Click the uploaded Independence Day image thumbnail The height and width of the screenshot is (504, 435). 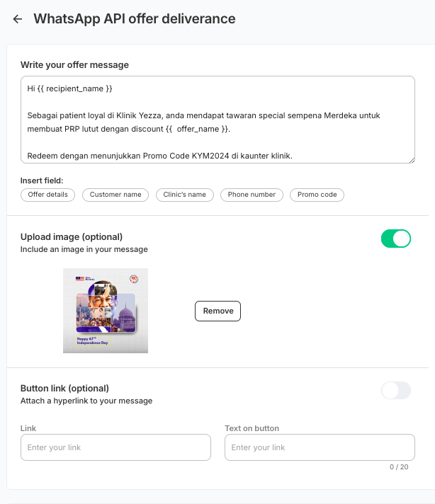point(106,310)
